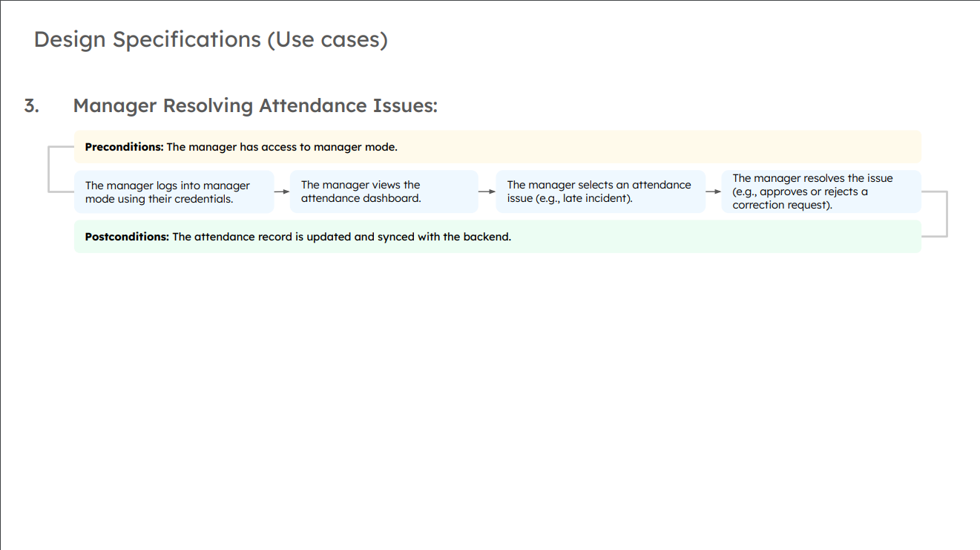Click the 'manager resolves the issue' step box

[x=820, y=191]
